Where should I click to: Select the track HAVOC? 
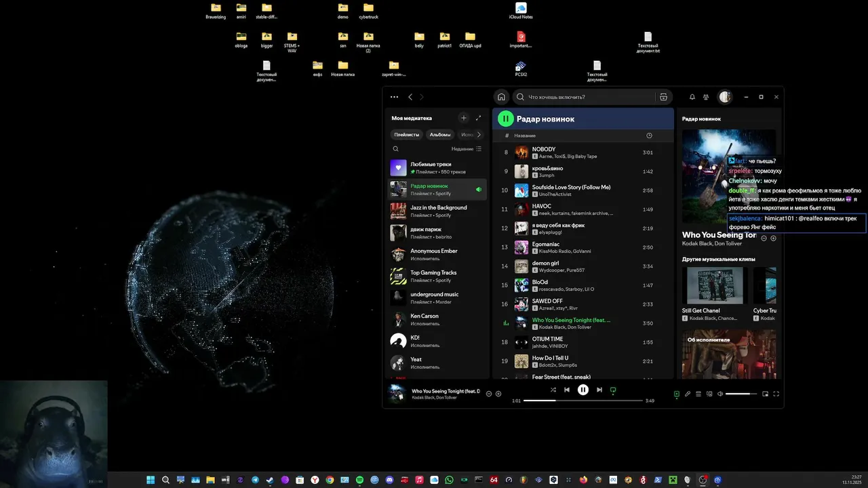coord(583,209)
